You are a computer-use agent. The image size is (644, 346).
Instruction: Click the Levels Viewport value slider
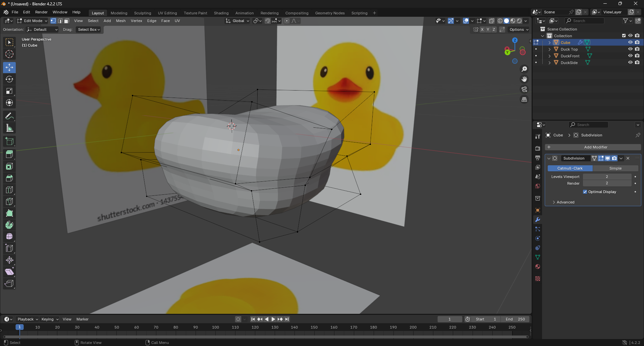click(x=607, y=177)
